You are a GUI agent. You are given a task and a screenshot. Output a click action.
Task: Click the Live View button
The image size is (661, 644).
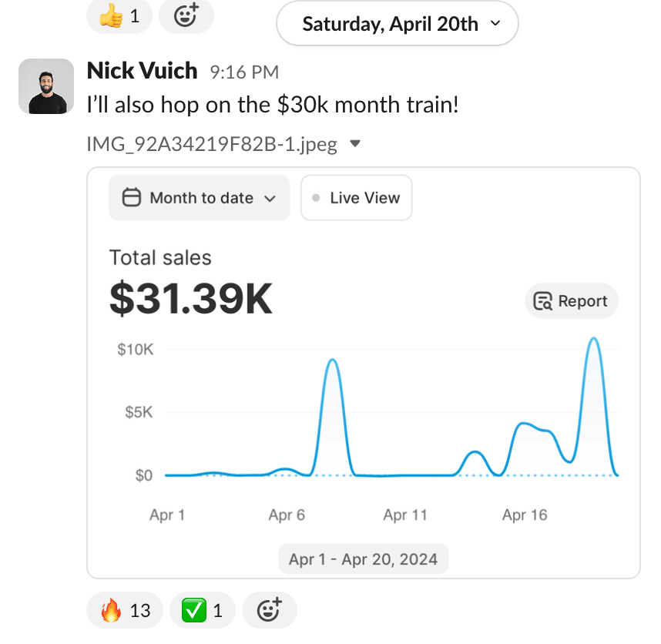(x=356, y=198)
